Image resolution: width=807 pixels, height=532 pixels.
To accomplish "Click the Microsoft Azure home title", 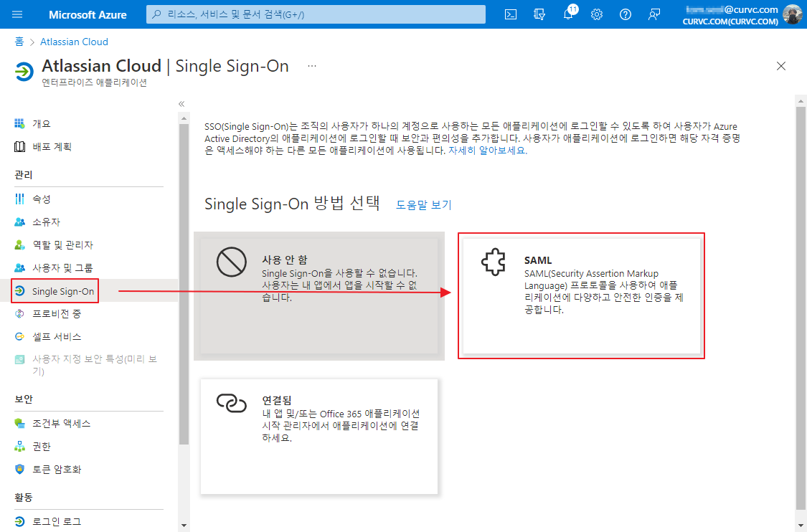I will pos(88,15).
